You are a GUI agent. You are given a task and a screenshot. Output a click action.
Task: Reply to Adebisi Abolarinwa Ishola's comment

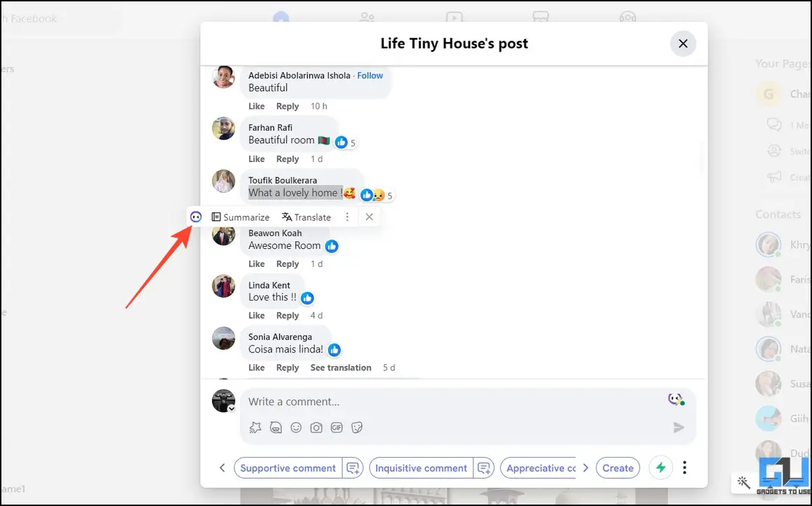coord(287,106)
